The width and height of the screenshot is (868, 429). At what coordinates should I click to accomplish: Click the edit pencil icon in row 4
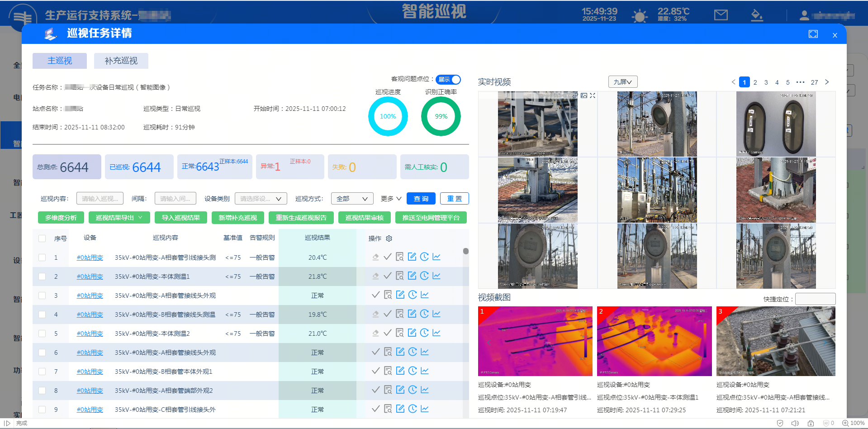click(x=412, y=314)
